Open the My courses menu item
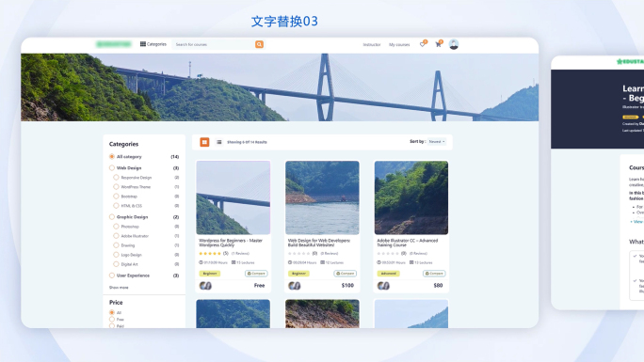Viewport: 644px width, 362px height. click(x=399, y=44)
